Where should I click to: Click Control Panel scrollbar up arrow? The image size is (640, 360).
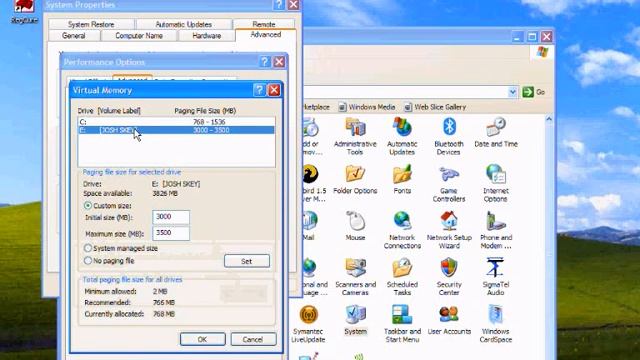click(x=549, y=119)
